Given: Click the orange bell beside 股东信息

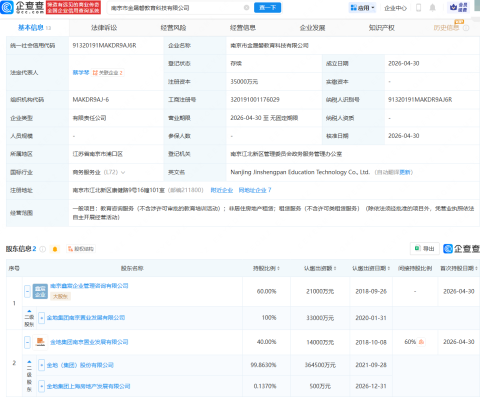Looking at the screenshot, I should pos(55,249).
